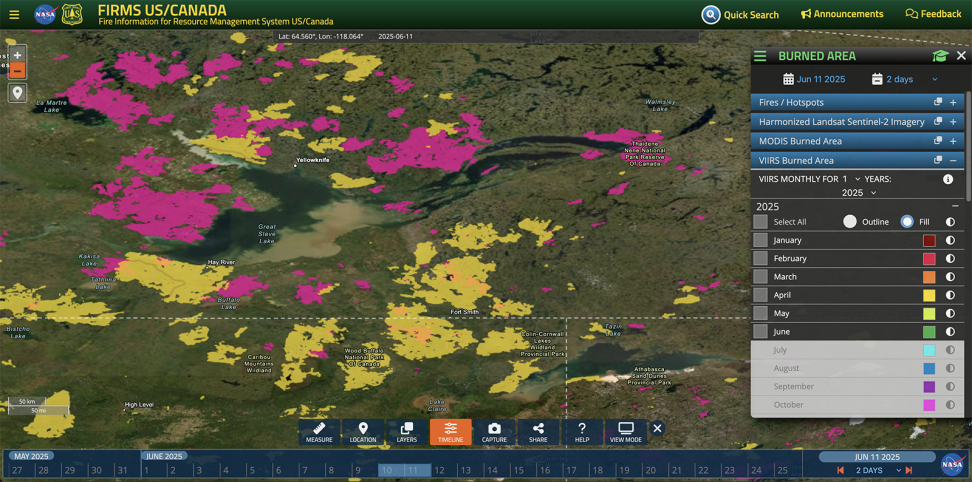Viewport: 972px width, 482px height.
Task: Open Quick Search magnifier
Action: [x=710, y=14]
